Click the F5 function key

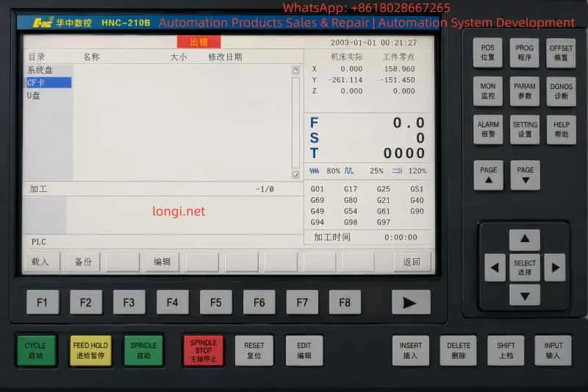click(215, 302)
